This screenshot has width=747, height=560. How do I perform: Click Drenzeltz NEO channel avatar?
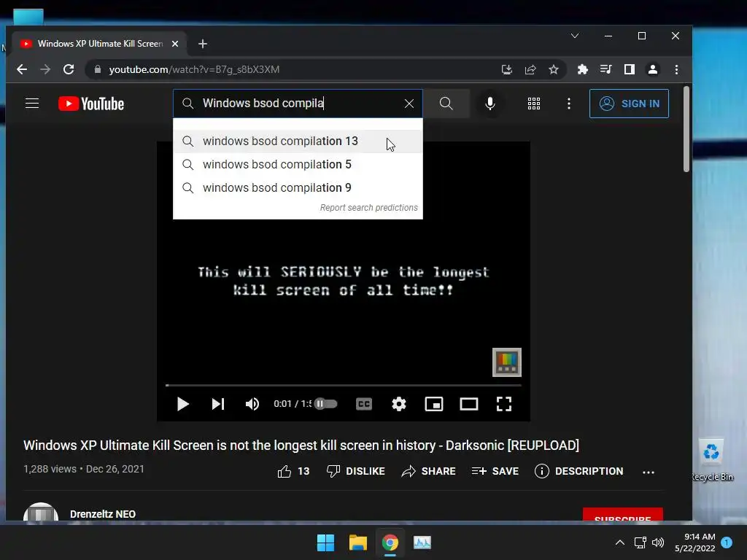[41, 513]
